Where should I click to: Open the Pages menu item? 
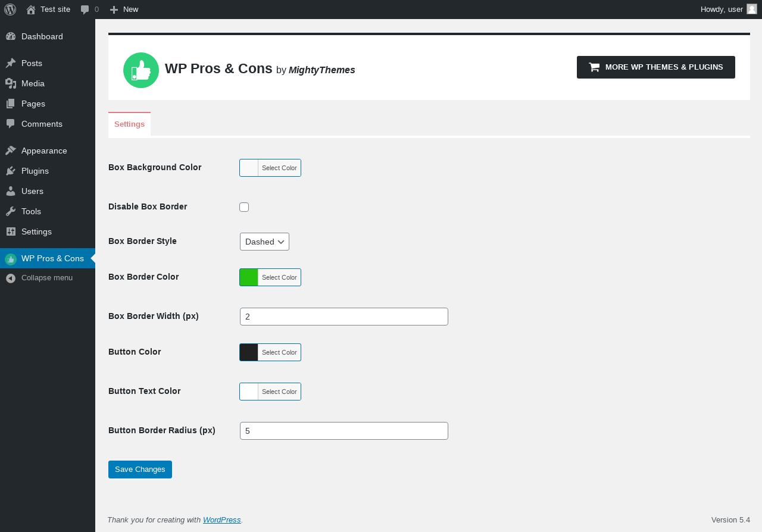point(48,104)
